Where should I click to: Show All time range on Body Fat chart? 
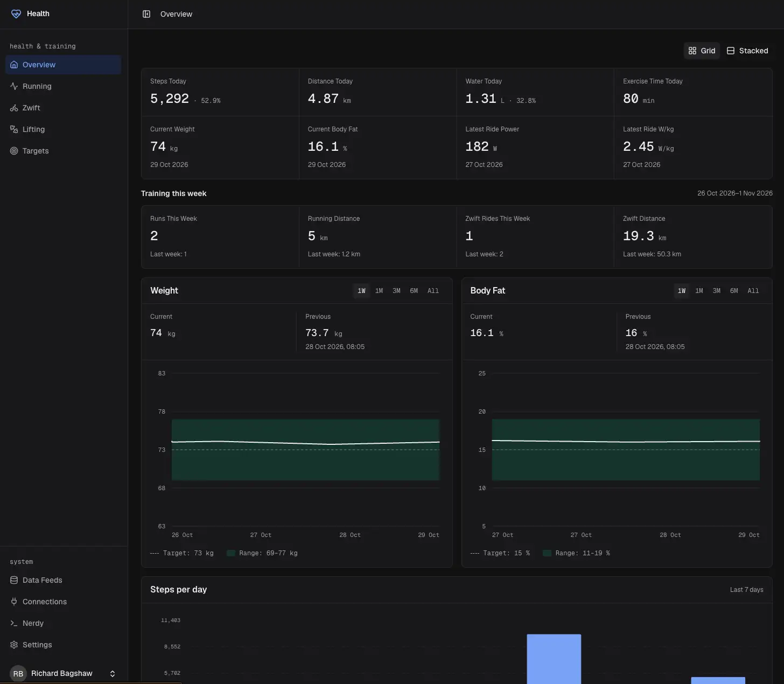[753, 291]
